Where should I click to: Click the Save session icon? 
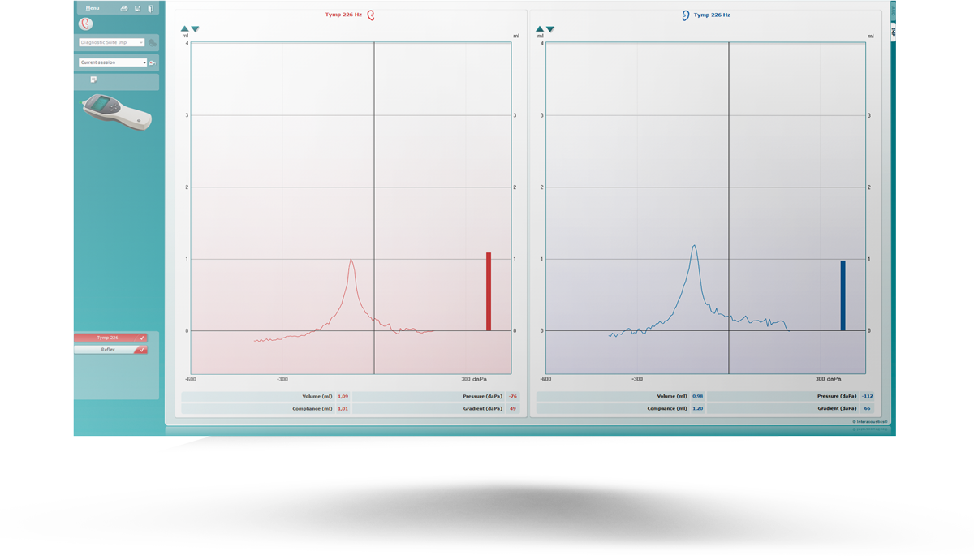coord(137,8)
